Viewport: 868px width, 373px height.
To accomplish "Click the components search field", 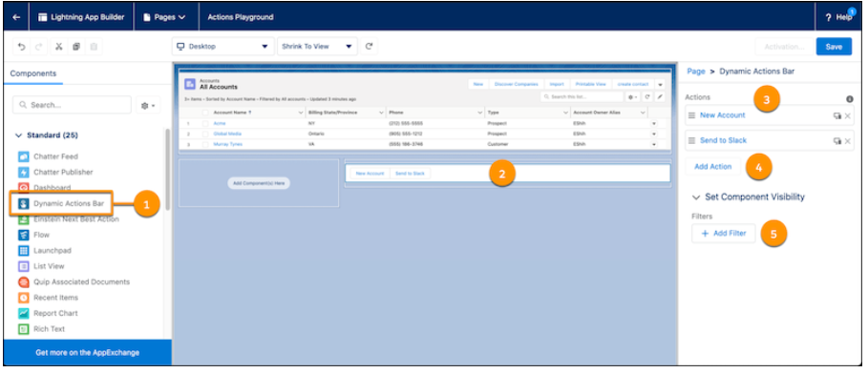I will click(x=72, y=105).
